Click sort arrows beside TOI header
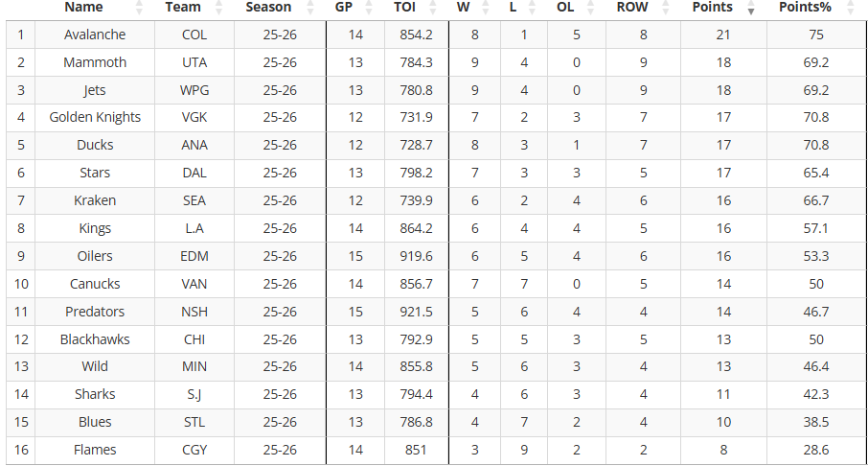 [x=433, y=8]
